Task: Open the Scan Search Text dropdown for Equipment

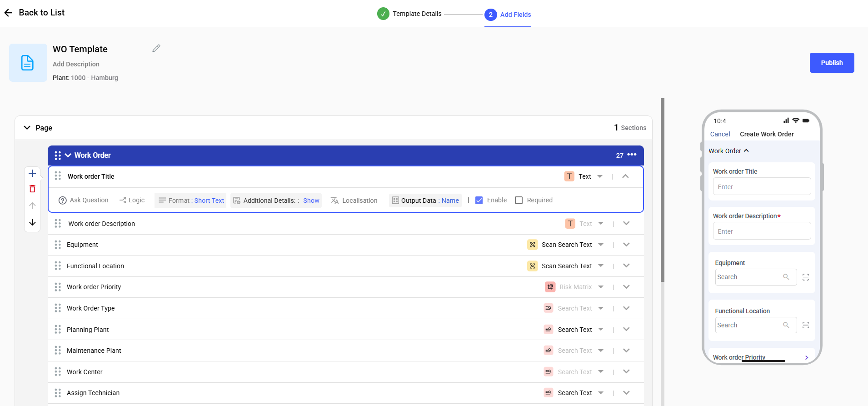Action: [601, 245]
